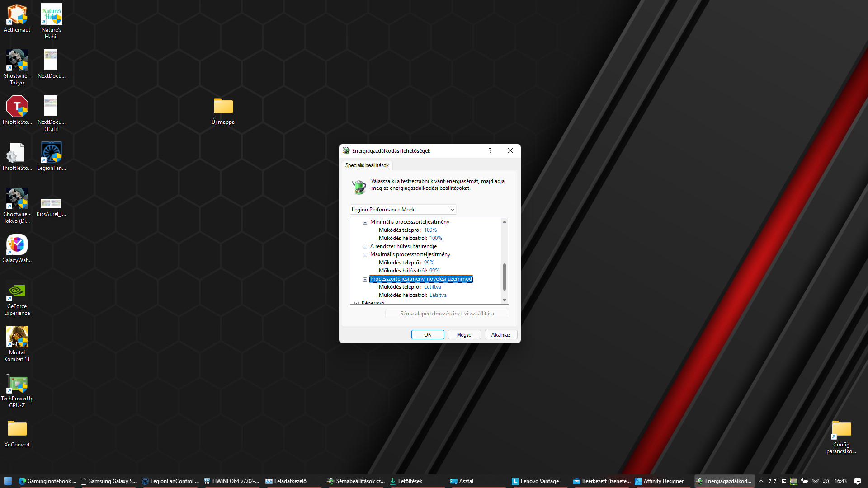
Task: Switch to the Speciális beállítások tab
Action: click(367, 165)
